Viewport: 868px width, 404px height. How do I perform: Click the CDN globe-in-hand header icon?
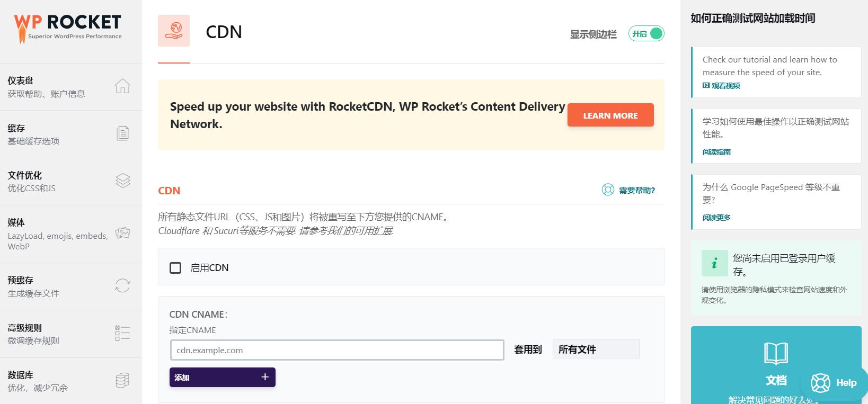coord(174,31)
